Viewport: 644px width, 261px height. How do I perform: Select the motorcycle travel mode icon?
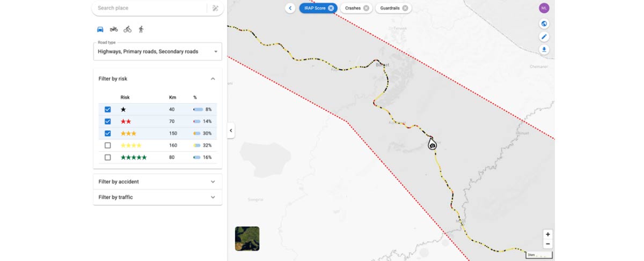(x=114, y=29)
